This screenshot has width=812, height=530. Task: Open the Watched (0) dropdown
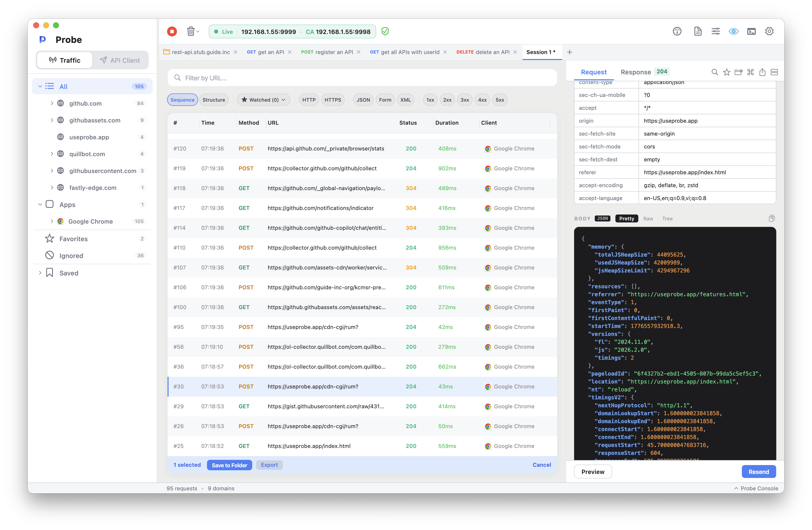[263, 100]
